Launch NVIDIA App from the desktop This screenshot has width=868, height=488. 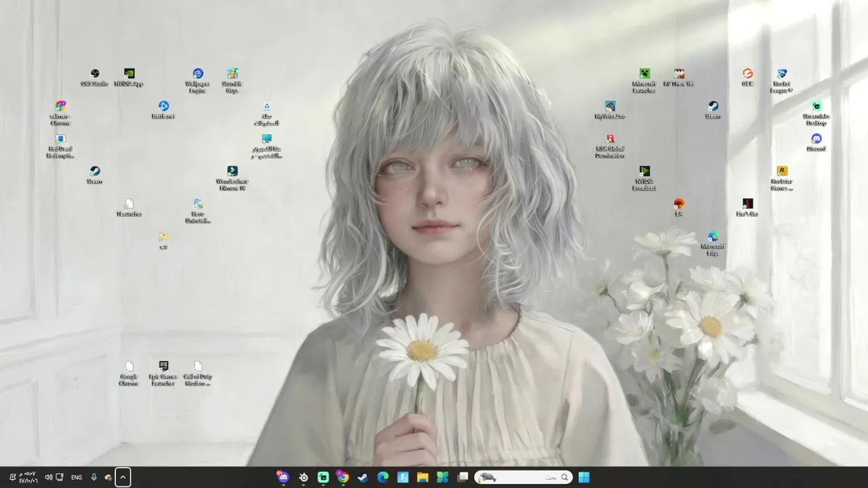(129, 77)
